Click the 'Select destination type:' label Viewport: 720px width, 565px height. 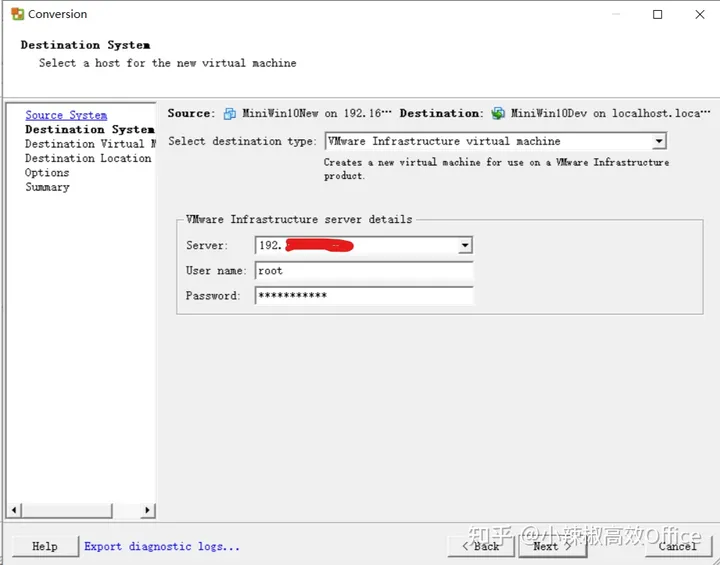tap(242, 141)
